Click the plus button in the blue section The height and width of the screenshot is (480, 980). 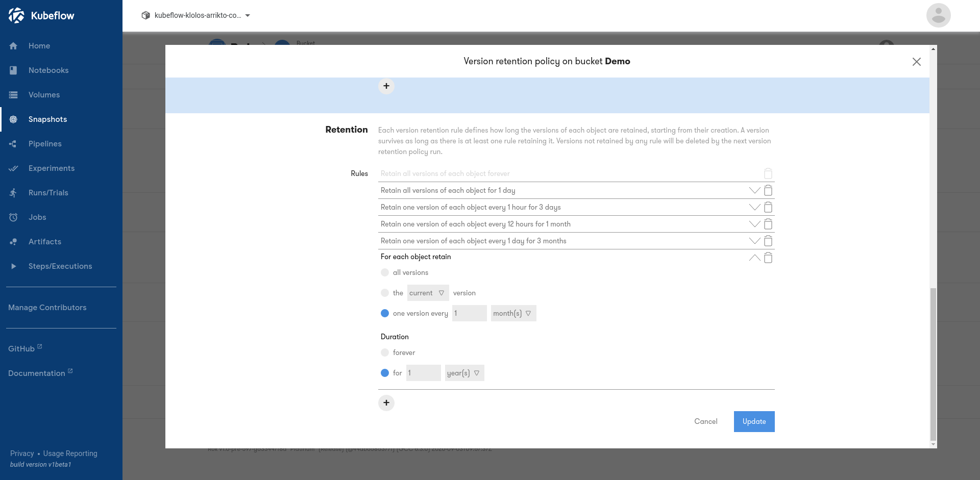point(386,86)
